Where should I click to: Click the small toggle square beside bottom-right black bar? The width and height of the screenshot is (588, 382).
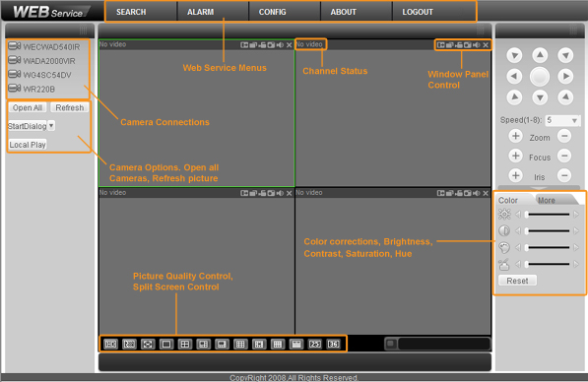click(391, 344)
